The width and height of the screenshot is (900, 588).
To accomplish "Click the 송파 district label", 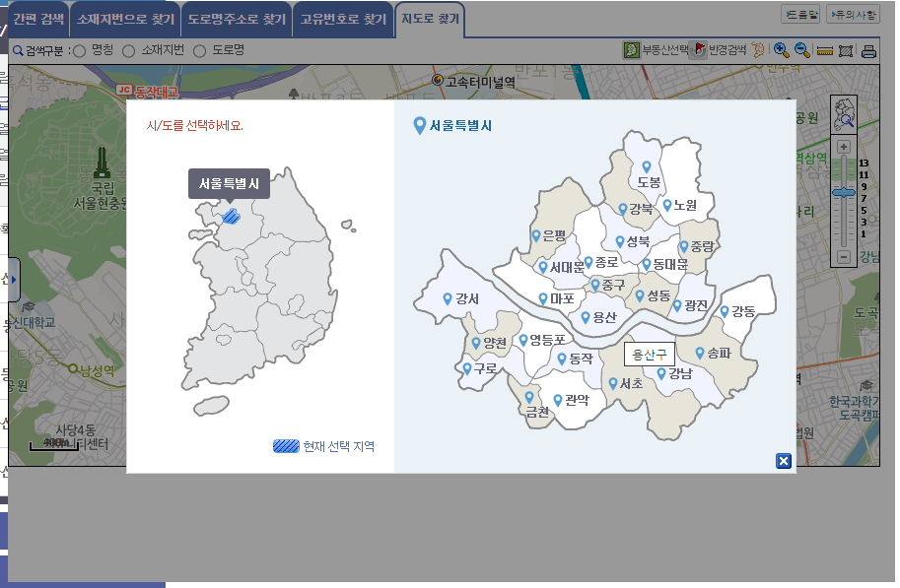I will click(x=719, y=353).
